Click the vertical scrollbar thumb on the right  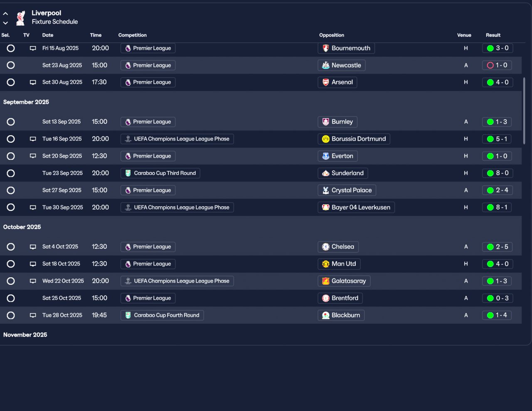524,111
